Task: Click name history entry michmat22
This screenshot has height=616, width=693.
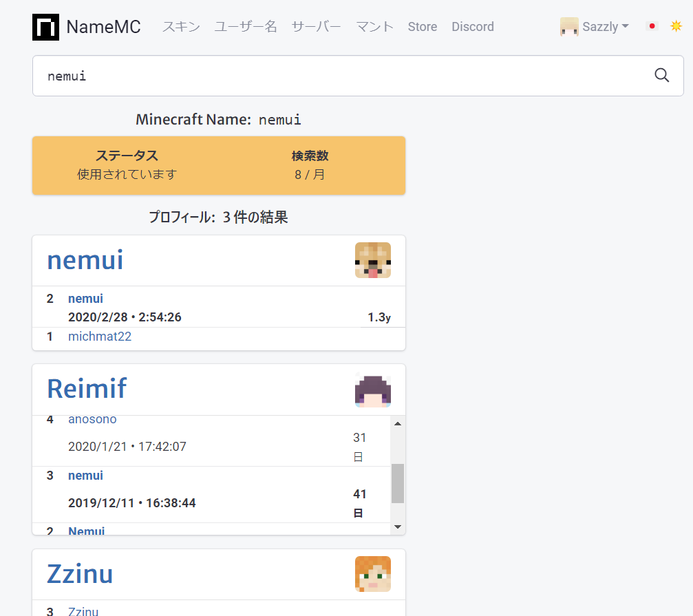Action: (99, 337)
